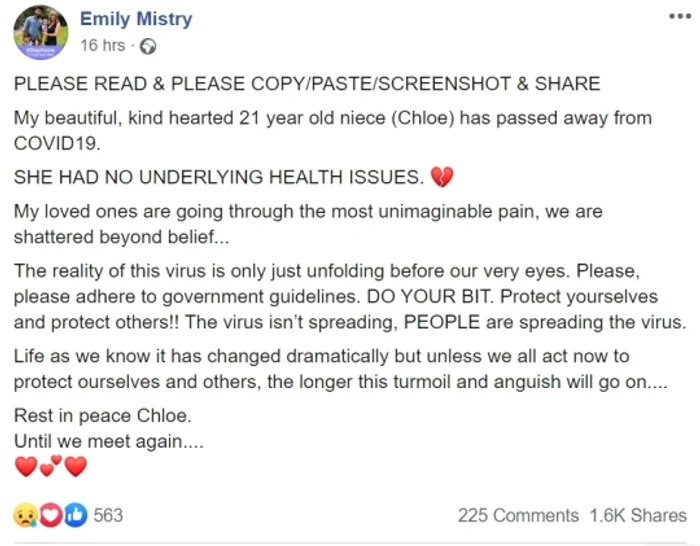Click the SHE HAD NO UNDERLYING text
The width and height of the screenshot is (700, 546).
[219, 177]
